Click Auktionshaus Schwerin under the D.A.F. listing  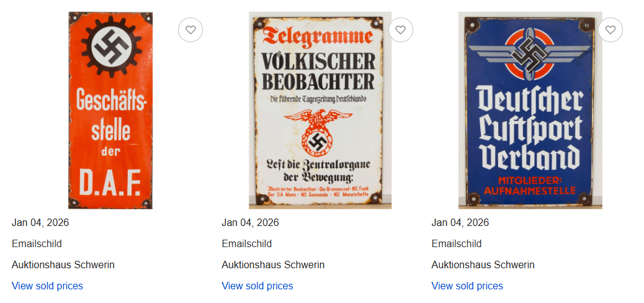(63, 265)
